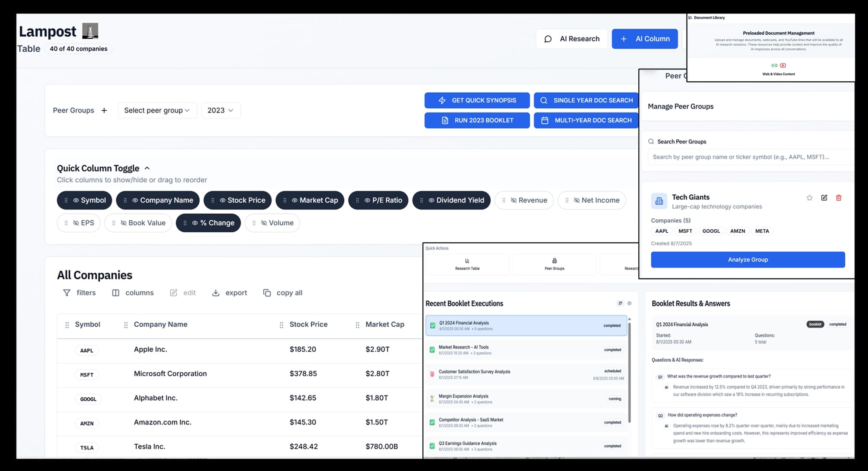This screenshot has width=868, height=471.
Task: Click green check on Q3 Earnings Guidance Analysis
Action: tap(432, 446)
